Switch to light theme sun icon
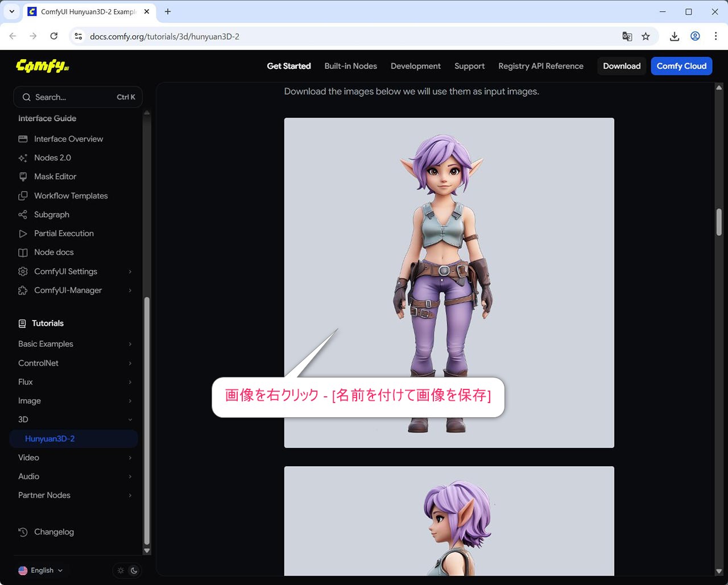 click(121, 571)
